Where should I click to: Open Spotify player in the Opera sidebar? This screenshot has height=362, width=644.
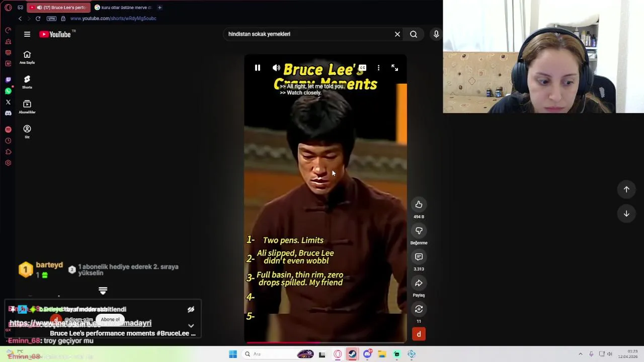[8, 129]
